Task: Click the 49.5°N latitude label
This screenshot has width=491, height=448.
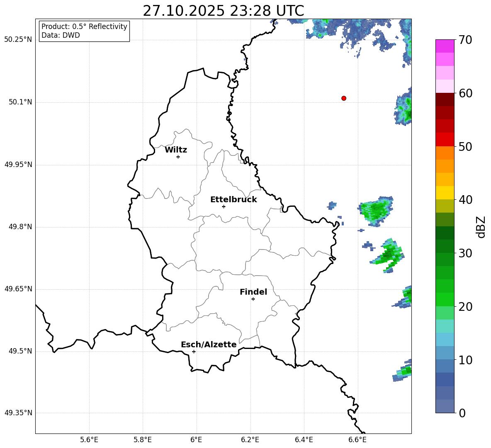Action: (20, 351)
